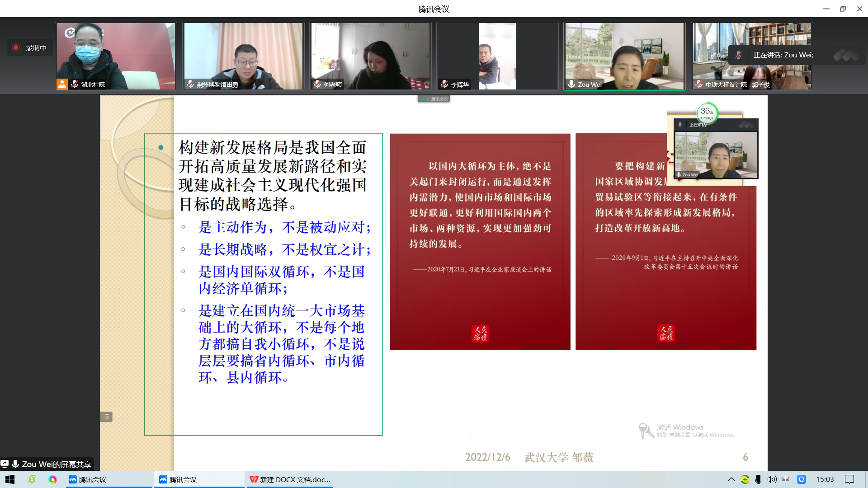The width and height of the screenshot is (868, 488).
Task: Open 新建 DOCX 文档 WPS taskbar item
Action: click(x=290, y=479)
